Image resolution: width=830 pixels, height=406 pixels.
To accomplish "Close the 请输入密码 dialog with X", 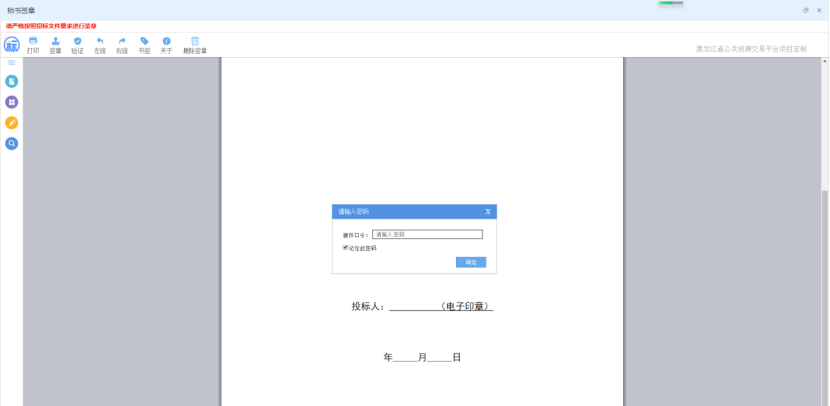I will pyautogui.click(x=488, y=212).
